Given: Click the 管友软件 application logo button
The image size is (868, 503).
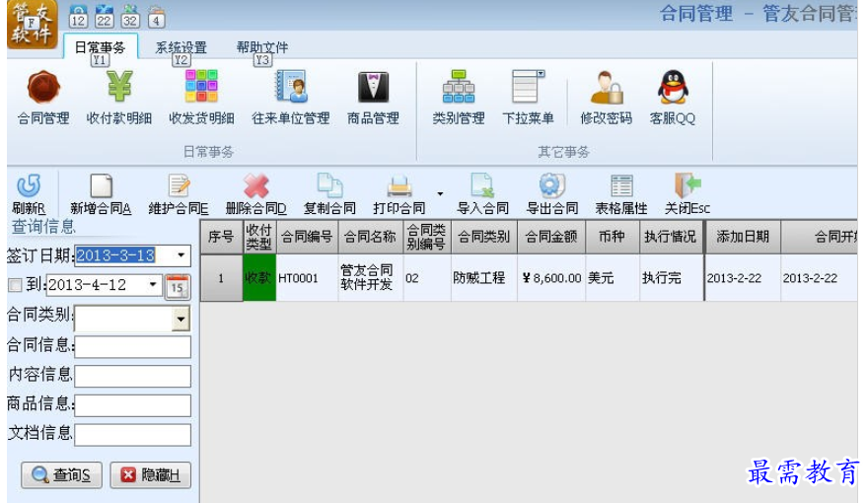Looking at the screenshot, I should pyautogui.click(x=33, y=25).
